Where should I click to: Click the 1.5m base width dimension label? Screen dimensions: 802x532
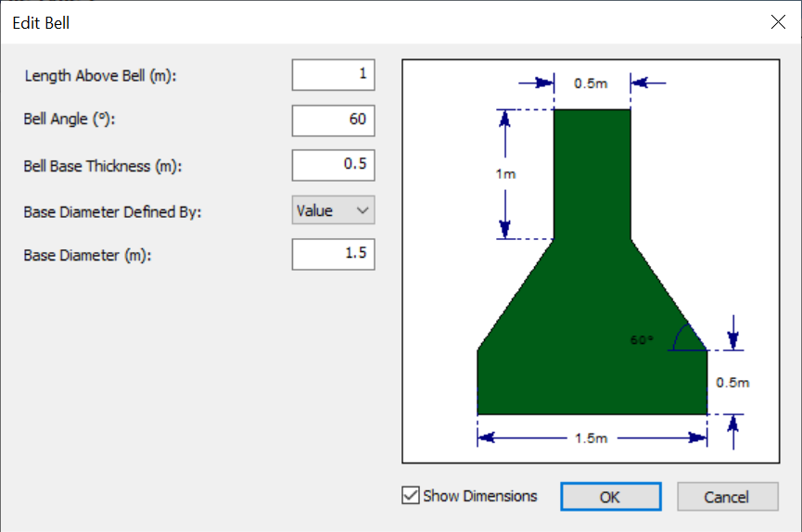point(591,438)
